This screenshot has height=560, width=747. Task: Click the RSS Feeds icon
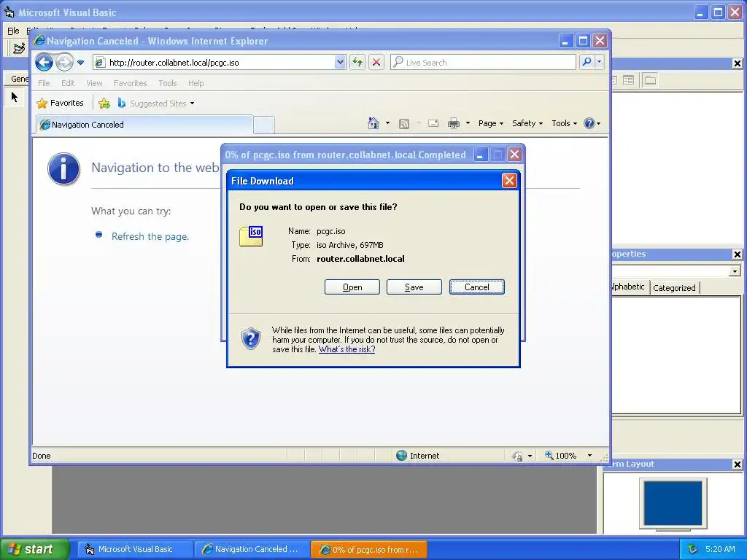pos(404,124)
